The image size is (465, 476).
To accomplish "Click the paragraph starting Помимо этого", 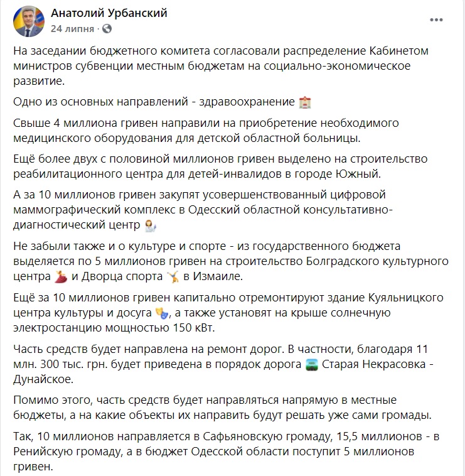I will (222, 408).
